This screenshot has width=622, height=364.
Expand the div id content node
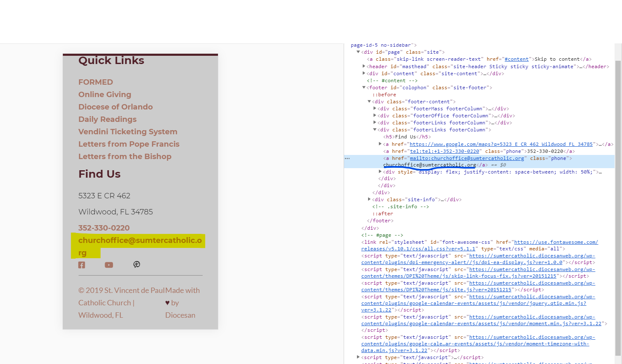[364, 74]
